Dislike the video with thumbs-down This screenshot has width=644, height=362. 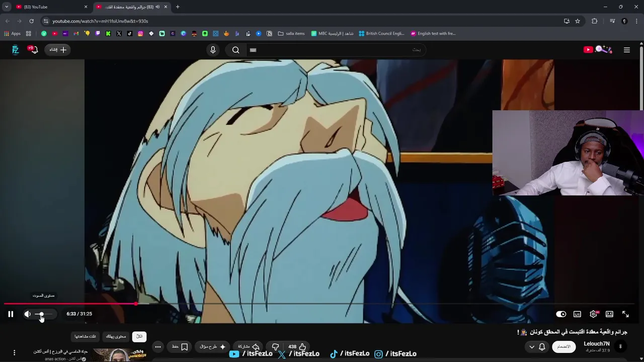pos(275,346)
